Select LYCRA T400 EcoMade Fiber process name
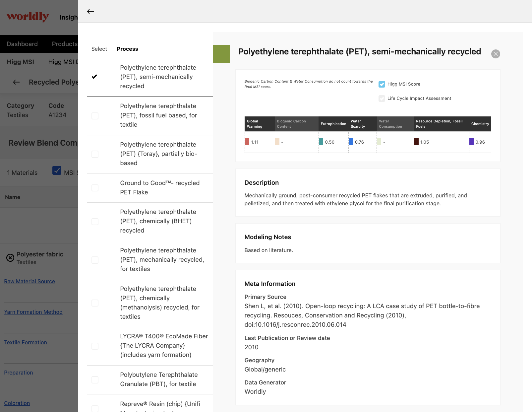 point(164,346)
